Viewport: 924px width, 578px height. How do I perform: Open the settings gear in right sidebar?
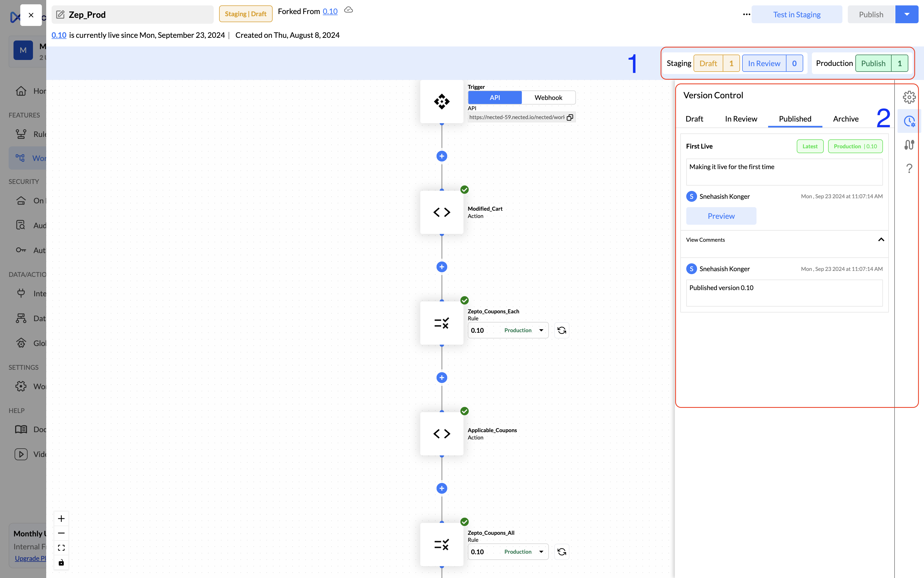909,97
